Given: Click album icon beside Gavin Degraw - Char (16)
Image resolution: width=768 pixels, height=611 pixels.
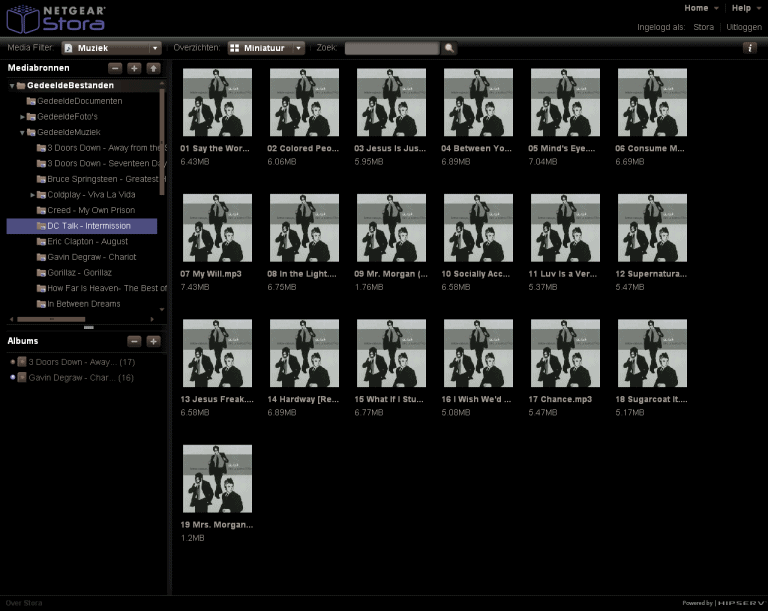Looking at the screenshot, I should click(x=22, y=377).
